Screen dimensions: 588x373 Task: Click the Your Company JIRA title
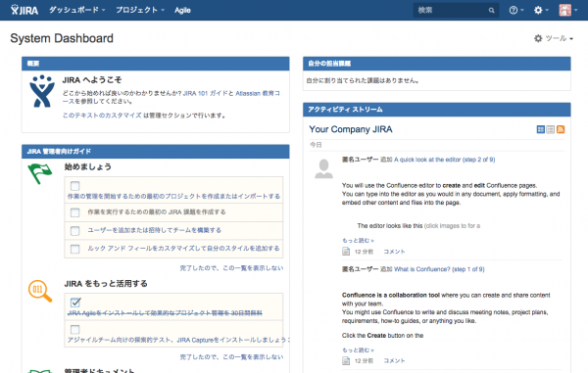coord(351,129)
